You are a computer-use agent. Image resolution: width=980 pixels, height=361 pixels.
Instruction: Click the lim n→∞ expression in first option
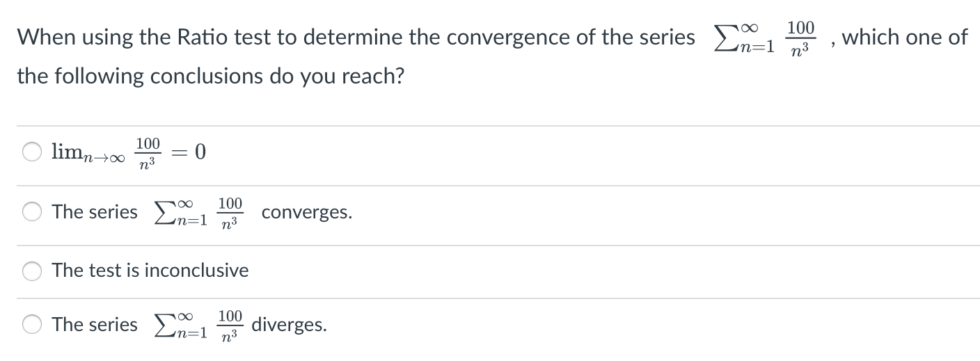(x=88, y=153)
